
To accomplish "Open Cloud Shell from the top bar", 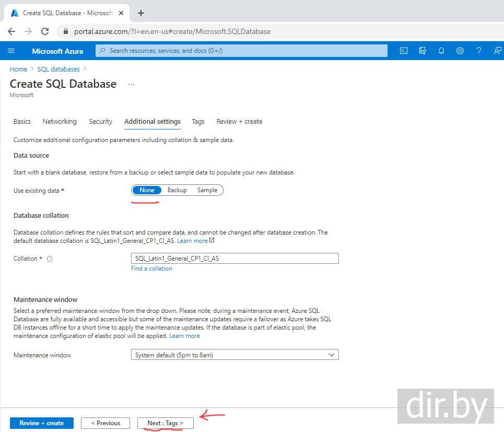I will tap(403, 51).
